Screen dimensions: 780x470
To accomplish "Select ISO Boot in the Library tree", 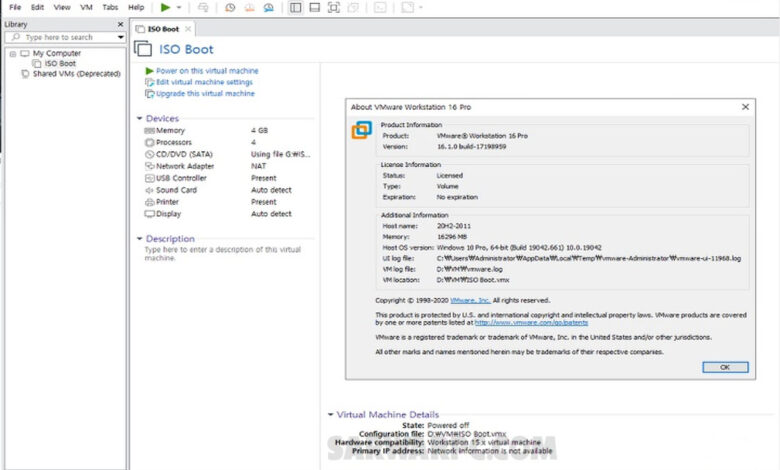I will (60, 64).
